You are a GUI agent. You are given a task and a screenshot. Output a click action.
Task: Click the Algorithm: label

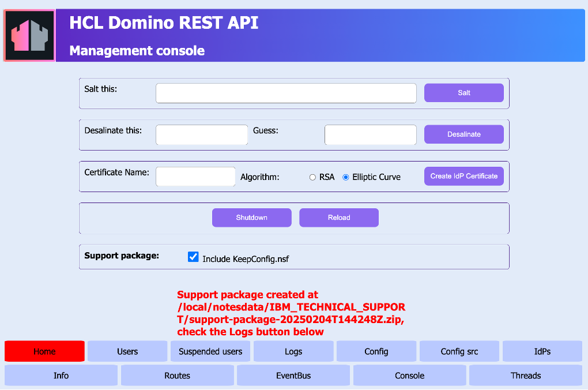(260, 177)
